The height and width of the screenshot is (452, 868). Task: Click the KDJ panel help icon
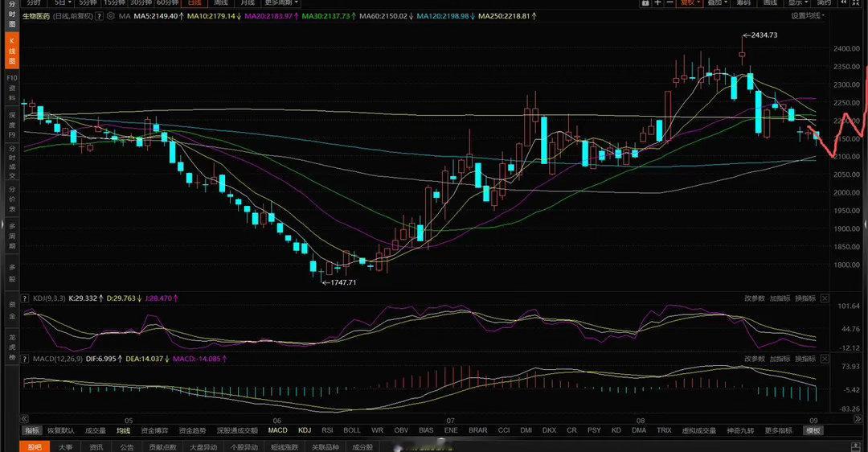click(x=25, y=298)
